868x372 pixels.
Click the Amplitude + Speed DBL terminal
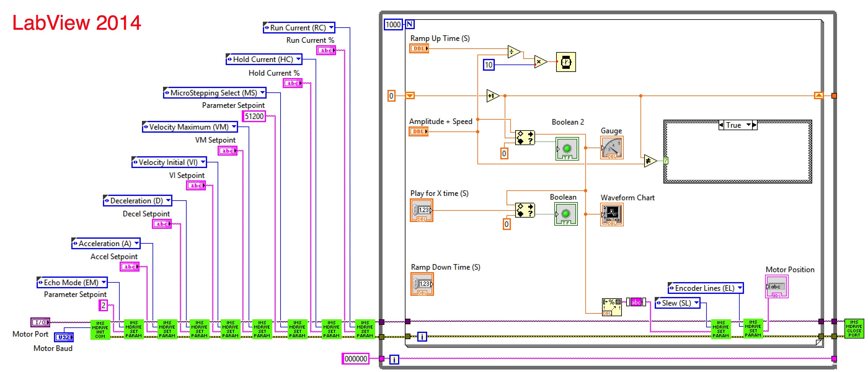coord(418,131)
